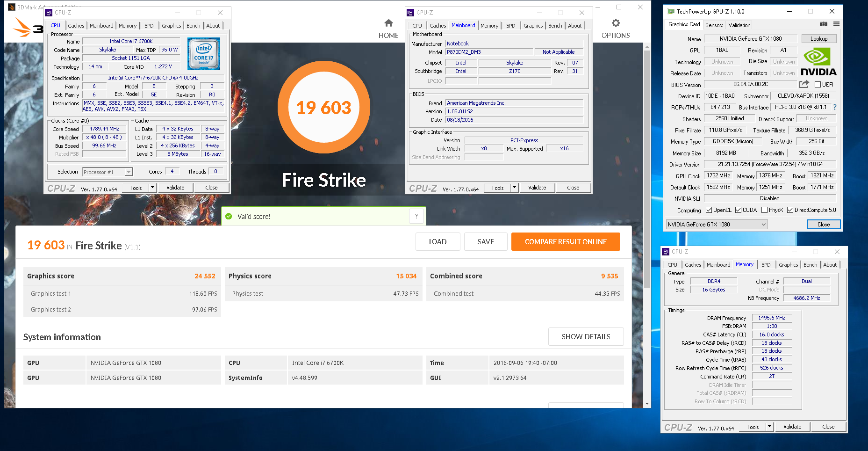Viewport: 868px width, 451px height.
Task: Switch to Caches tab in CPU-Z CPU window
Action: [76, 26]
